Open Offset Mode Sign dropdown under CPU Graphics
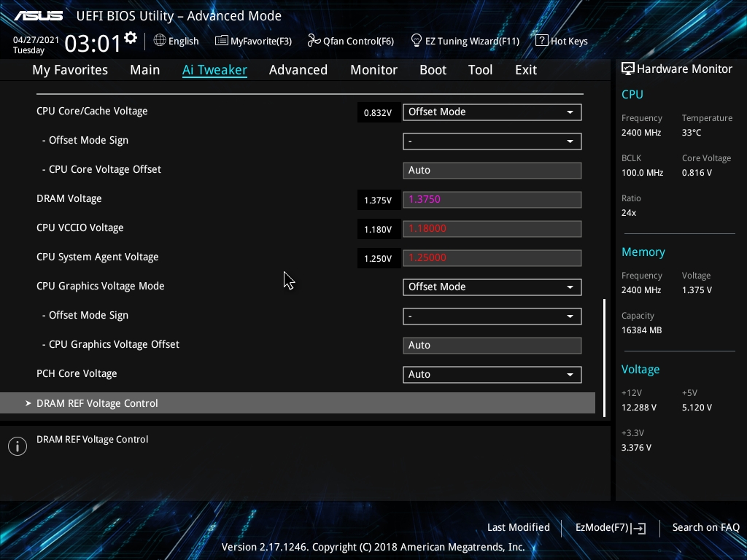 tap(492, 316)
